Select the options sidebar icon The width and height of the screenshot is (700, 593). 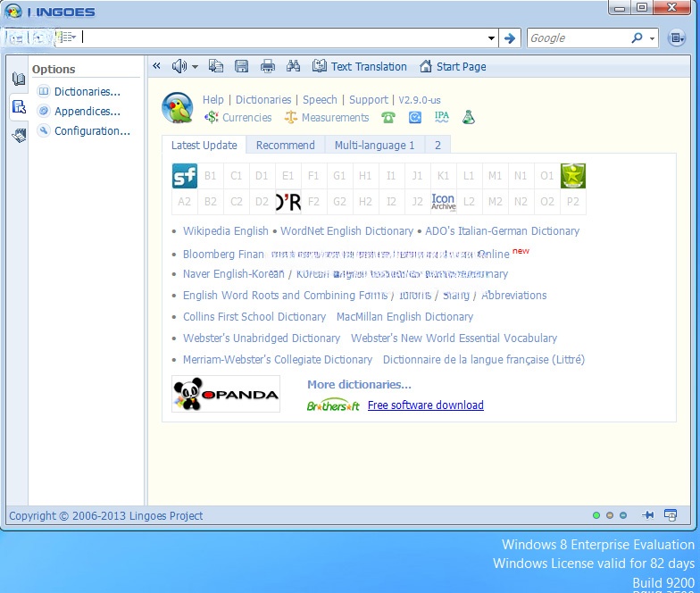coord(19,107)
